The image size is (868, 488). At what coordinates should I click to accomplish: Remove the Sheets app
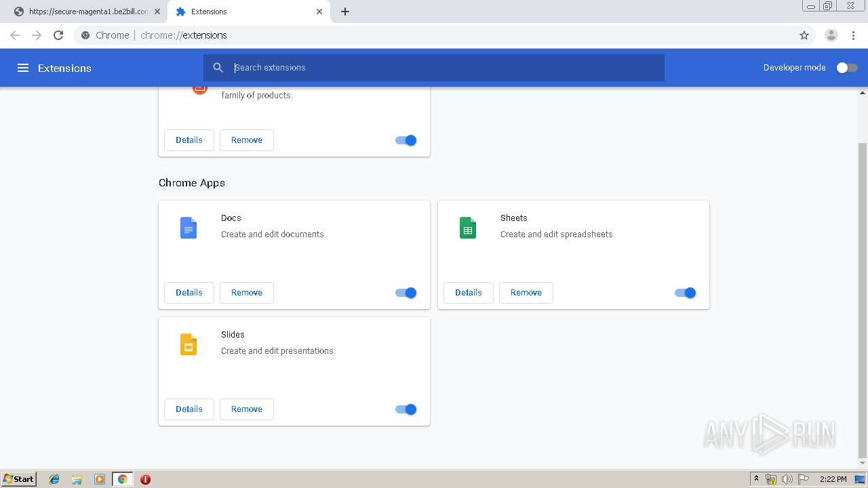coord(526,293)
